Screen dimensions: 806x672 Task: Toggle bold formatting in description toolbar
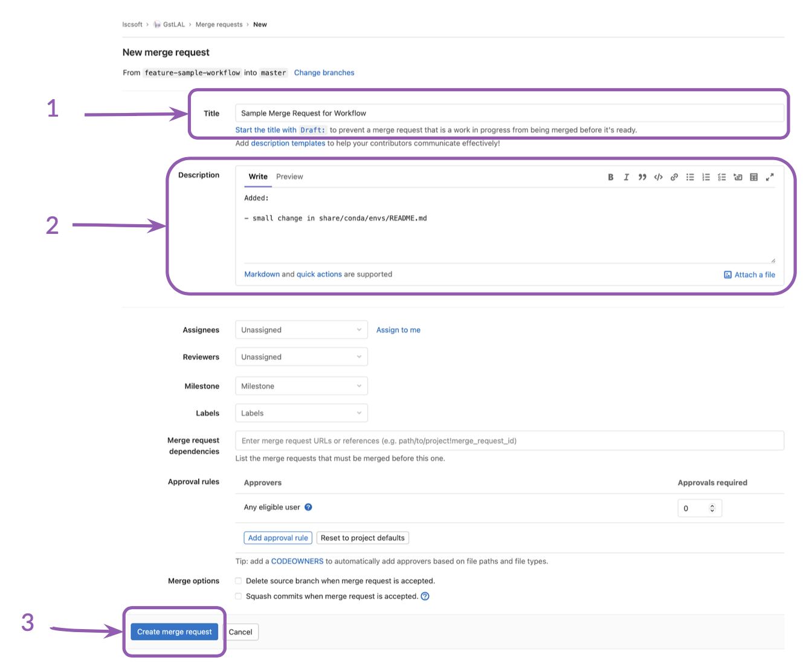click(610, 177)
